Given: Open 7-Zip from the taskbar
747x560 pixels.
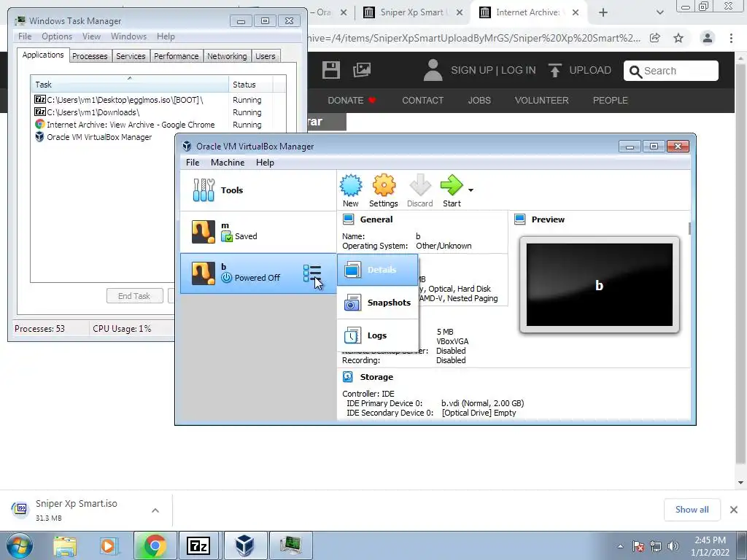Looking at the screenshot, I should tap(198, 545).
